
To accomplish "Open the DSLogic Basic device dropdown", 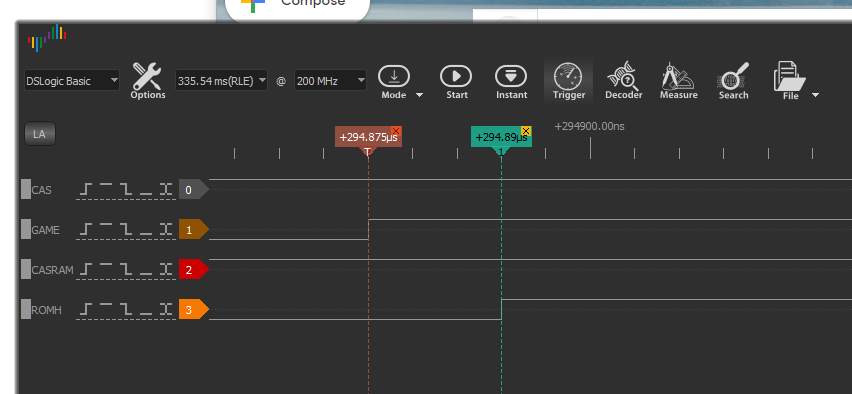I will [x=72, y=81].
